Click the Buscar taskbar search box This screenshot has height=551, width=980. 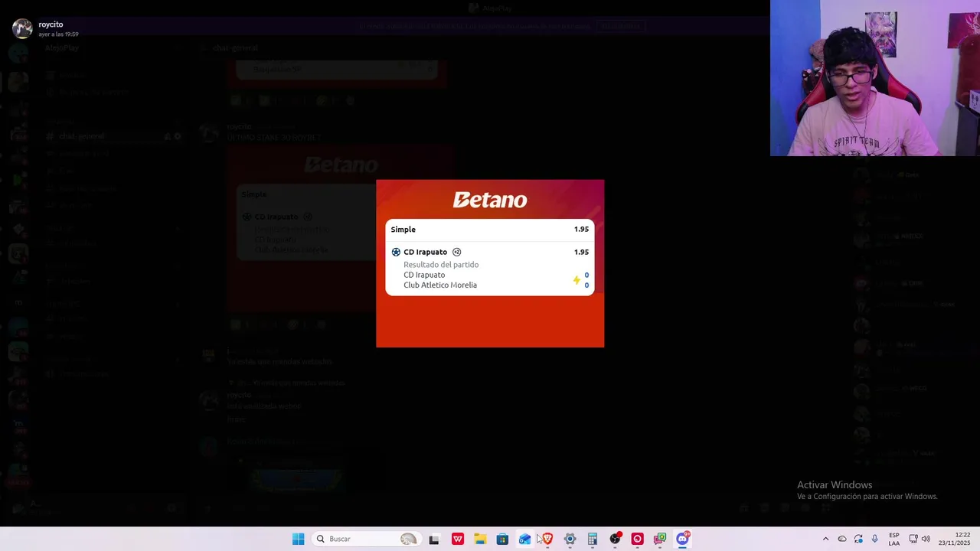(x=367, y=539)
